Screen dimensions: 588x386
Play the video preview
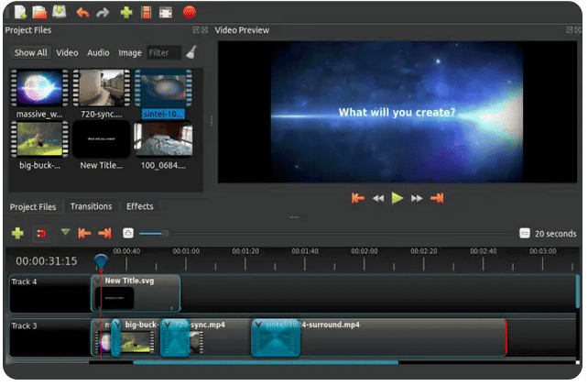pyautogui.click(x=397, y=198)
